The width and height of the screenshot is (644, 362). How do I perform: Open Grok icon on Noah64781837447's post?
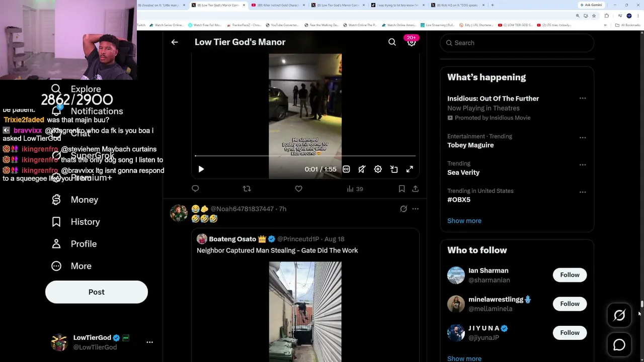click(x=404, y=209)
